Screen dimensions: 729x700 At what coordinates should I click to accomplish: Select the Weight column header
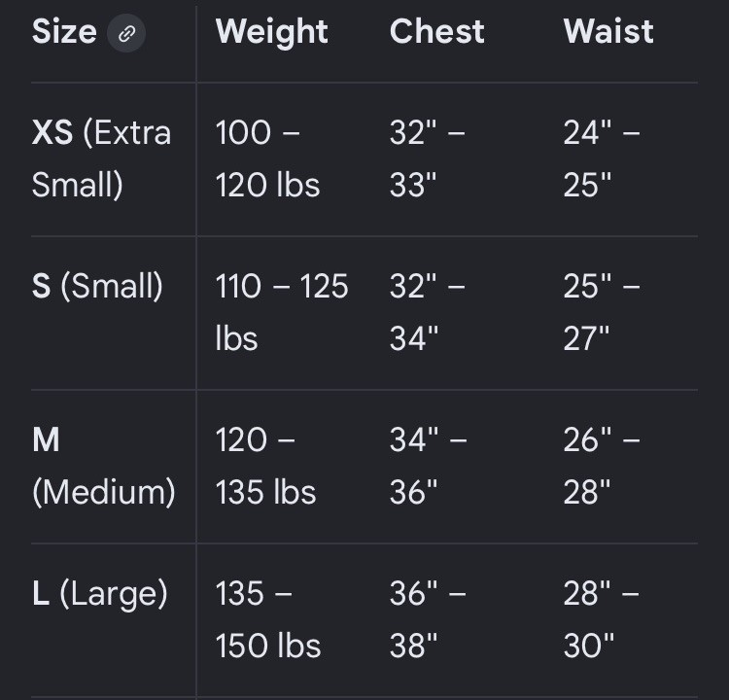click(271, 32)
